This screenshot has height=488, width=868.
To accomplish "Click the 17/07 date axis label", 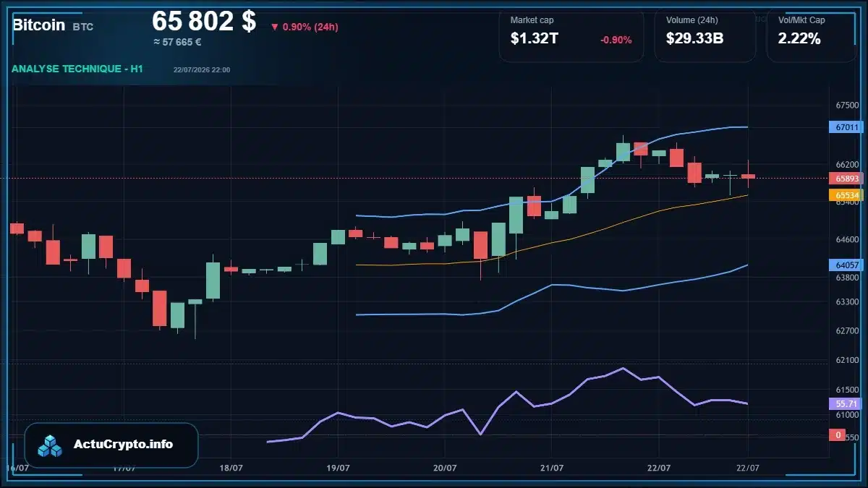I will (124, 468).
